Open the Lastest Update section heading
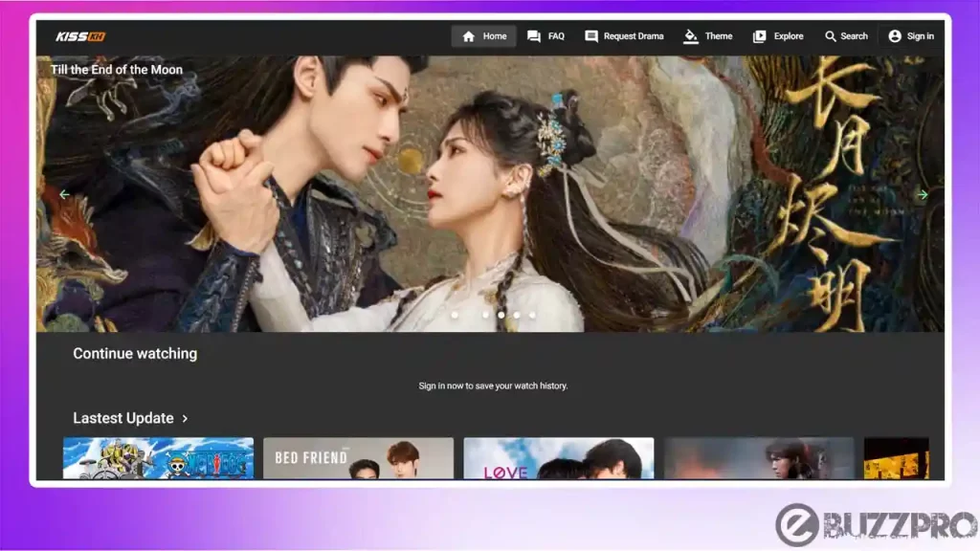980x551 pixels. pyautogui.click(x=123, y=418)
